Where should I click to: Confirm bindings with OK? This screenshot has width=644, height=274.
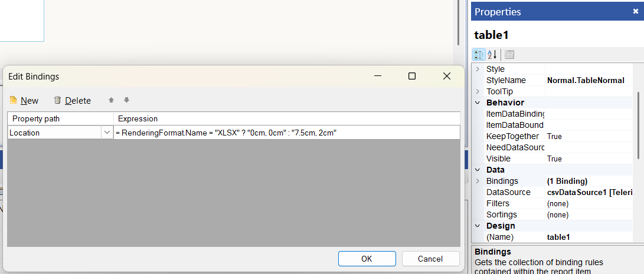pyautogui.click(x=367, y=259)
